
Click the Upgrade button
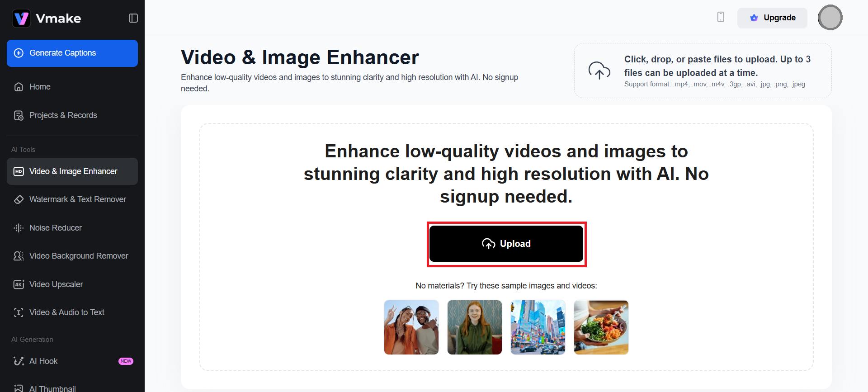click(772, 18)
